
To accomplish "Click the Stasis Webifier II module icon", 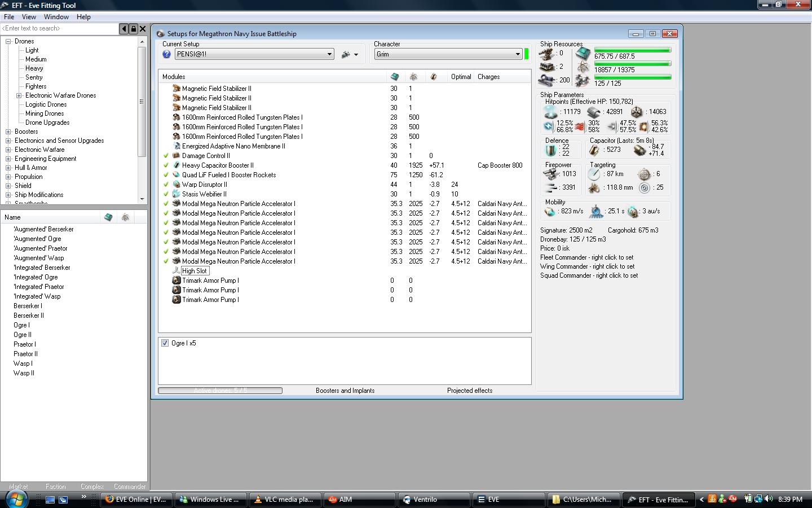I will point(176,194).
